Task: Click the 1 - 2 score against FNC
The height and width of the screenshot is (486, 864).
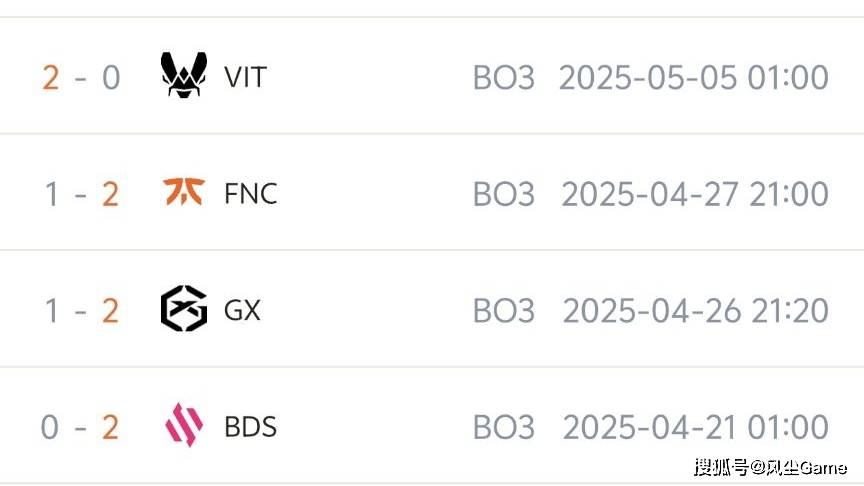Action: [x=81, y=194]
